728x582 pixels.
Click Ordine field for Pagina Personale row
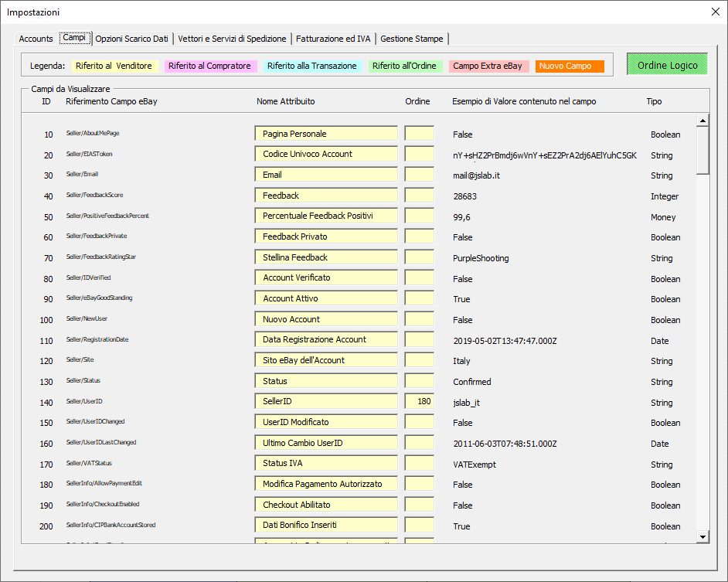coord(419,133)
